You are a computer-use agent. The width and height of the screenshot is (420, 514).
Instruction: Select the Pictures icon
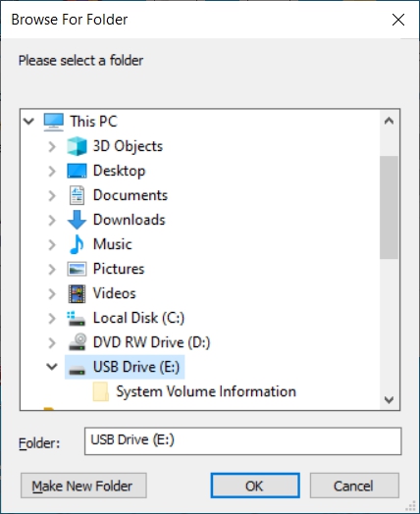[x=77, y=269]
